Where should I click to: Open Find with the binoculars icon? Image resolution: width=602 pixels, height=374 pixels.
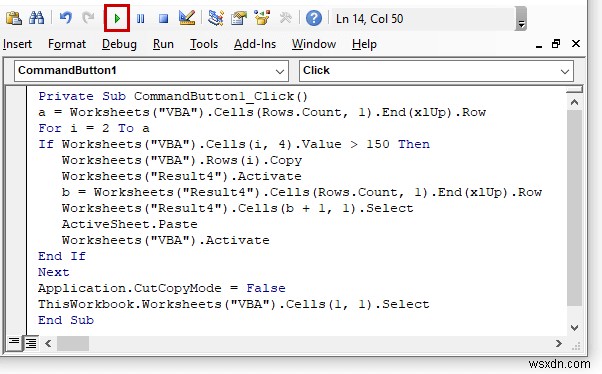coord(37,18)
